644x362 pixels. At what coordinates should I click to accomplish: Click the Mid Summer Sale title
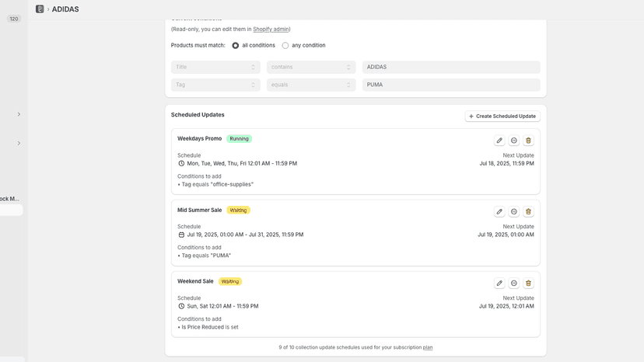(199, 211)
